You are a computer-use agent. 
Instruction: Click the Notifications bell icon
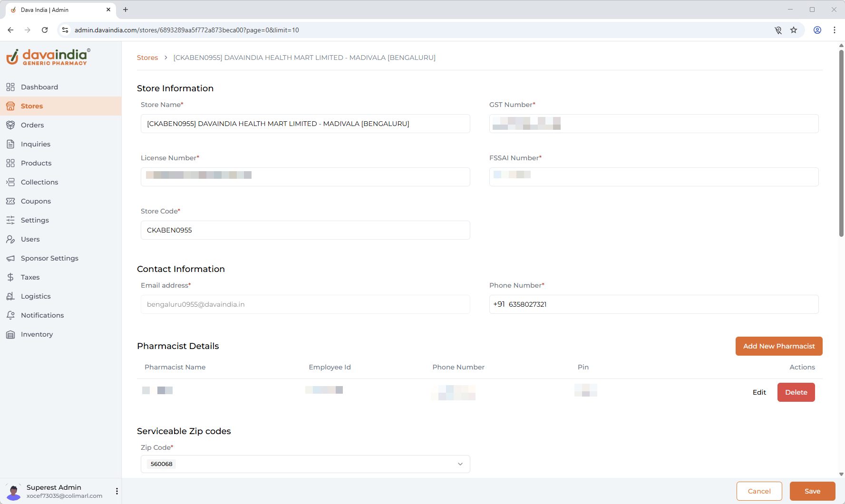10,315
